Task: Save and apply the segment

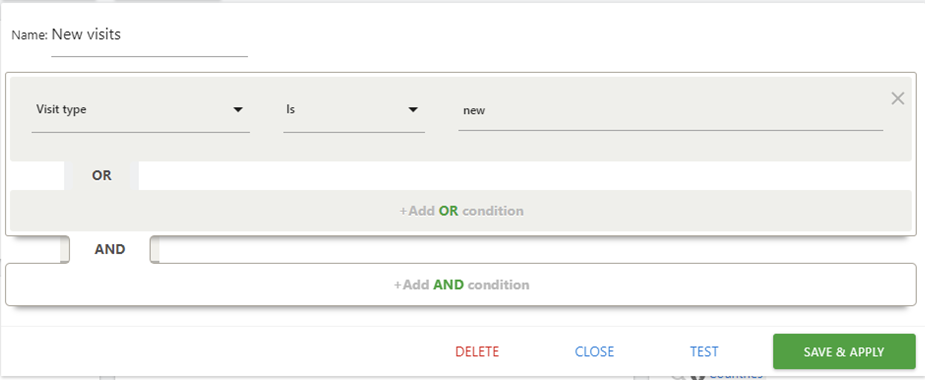Action: (844, 352)
